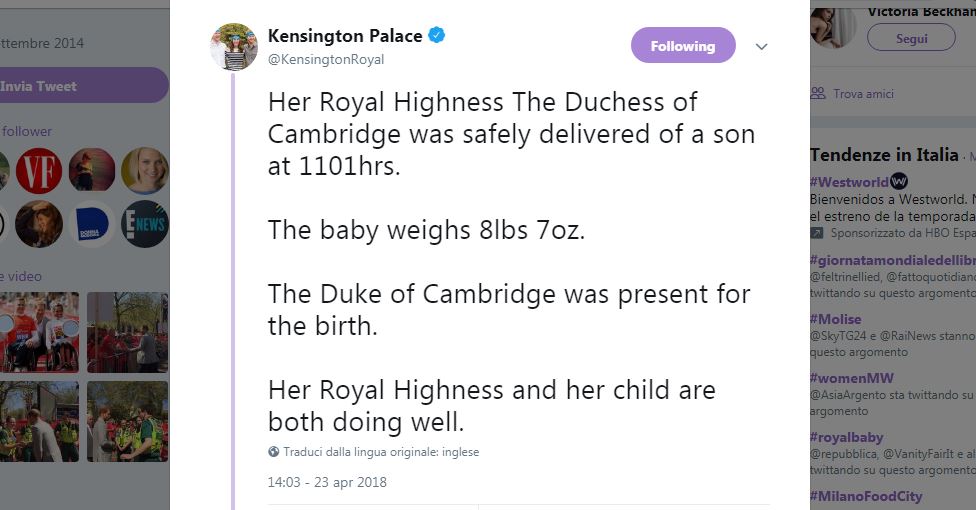Translate tweet via Traduci dalla lingua originale

(381, 452)
